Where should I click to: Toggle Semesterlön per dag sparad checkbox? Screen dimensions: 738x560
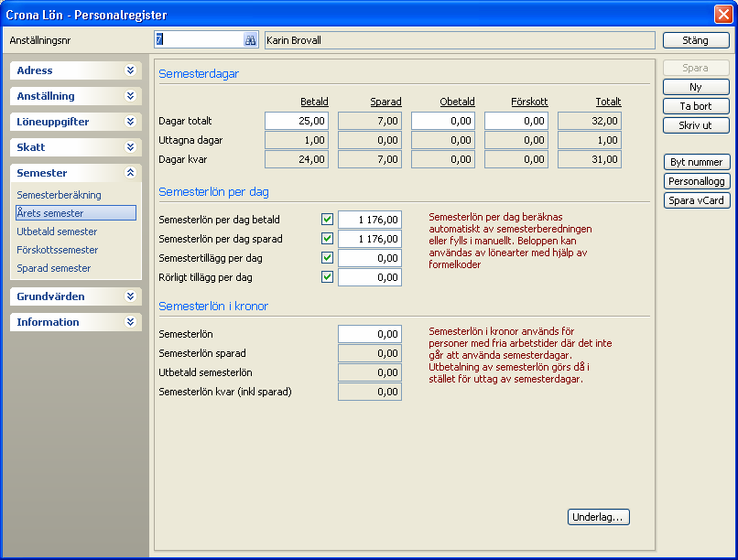click(327, 239)
